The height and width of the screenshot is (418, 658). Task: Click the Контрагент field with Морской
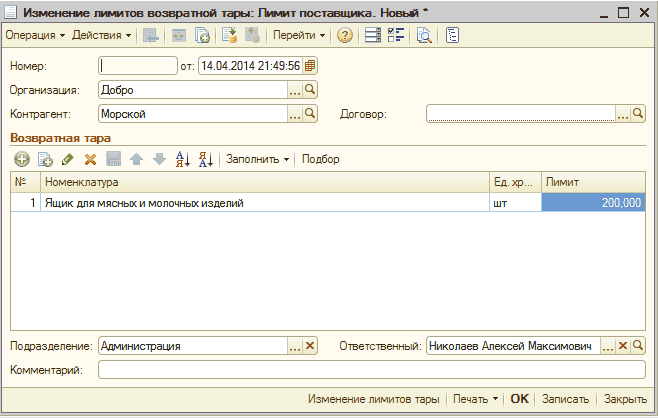click(193, 114)
